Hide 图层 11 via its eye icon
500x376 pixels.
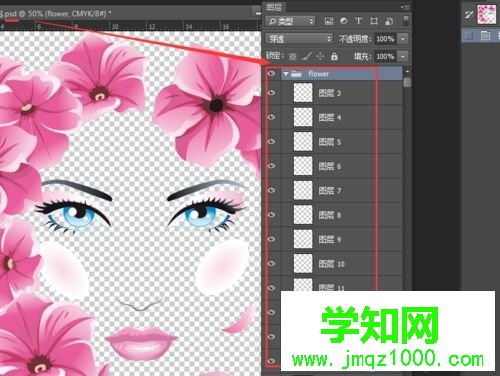pos(272,287)
